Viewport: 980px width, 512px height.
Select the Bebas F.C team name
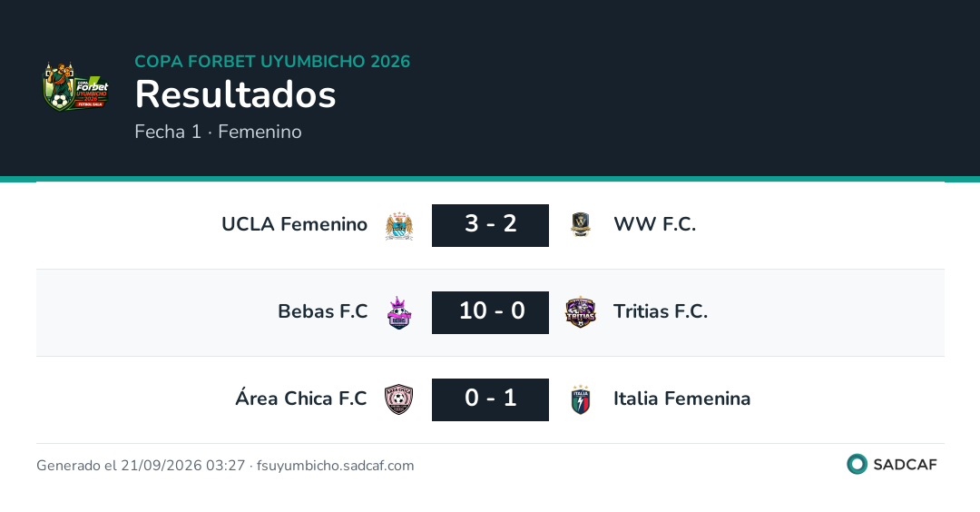pyautogui.click(x=322, y=311)
